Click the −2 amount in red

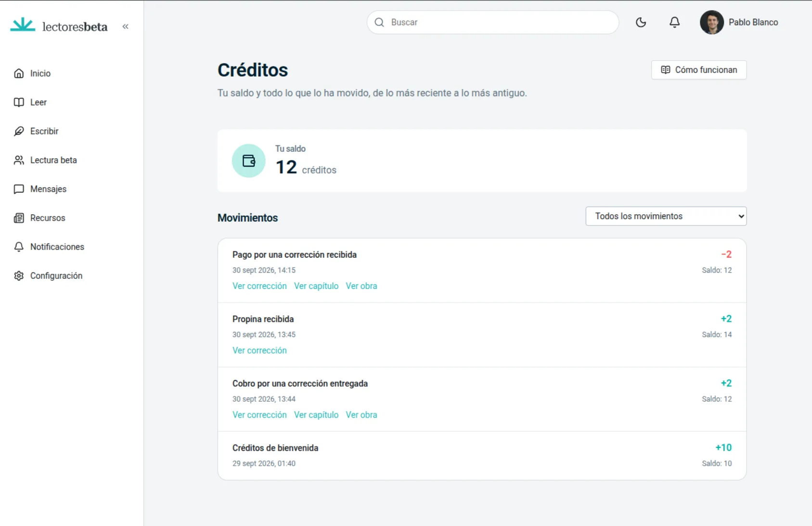point(726,254)
